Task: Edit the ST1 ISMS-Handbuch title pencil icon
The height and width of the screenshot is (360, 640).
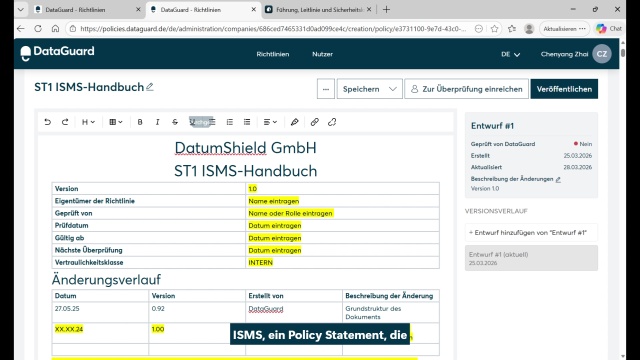Action: [x=150, y=87]
